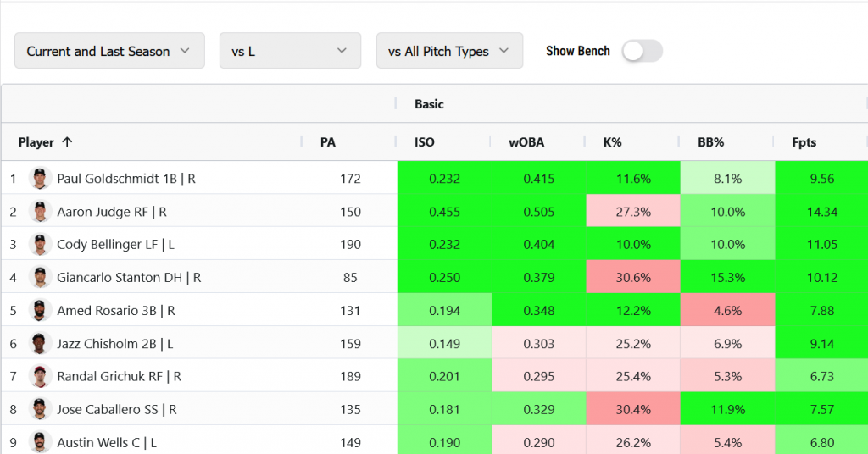The image size is (868, 454).
Task: Click Paul Goldschmidt's player headshot icon
Action: [x=40, y=179]
